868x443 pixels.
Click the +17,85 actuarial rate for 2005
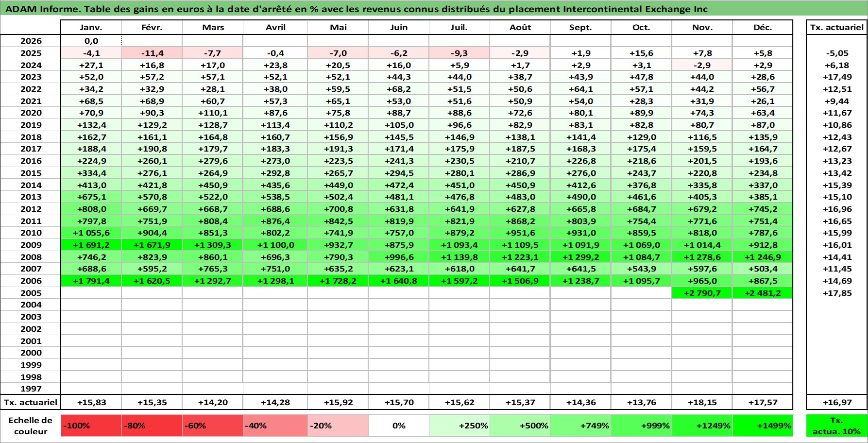coord(836,293)
